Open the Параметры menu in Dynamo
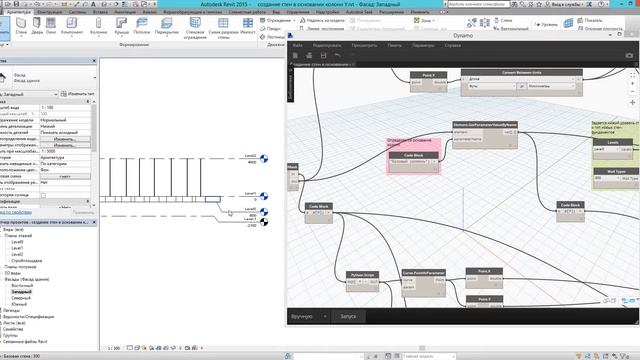Viewport: 640px width, 360px height. coord(423,45)
